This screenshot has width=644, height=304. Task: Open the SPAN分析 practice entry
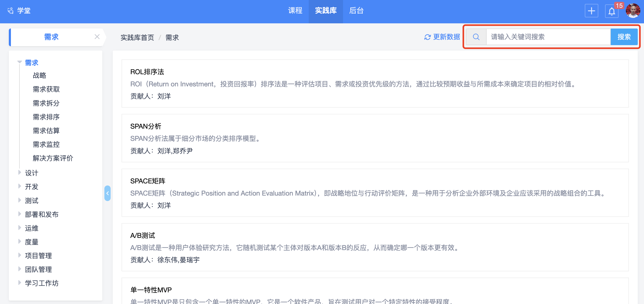click(146, 126)
